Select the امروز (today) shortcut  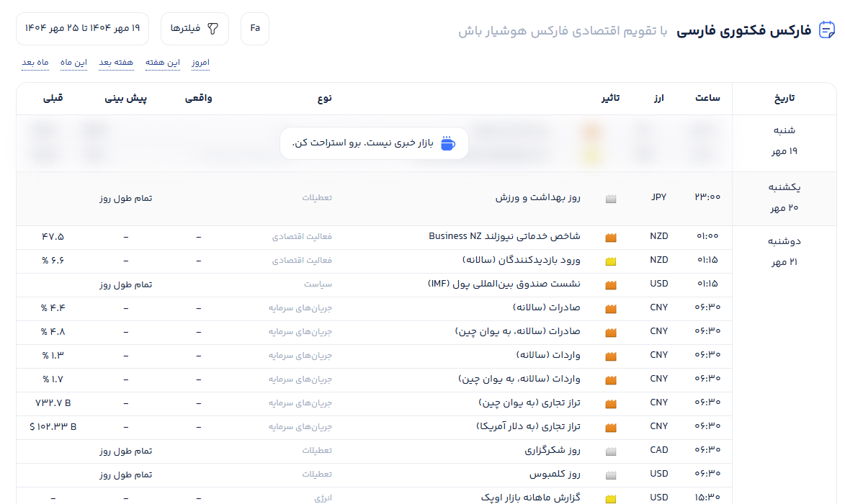coord(200,63)
